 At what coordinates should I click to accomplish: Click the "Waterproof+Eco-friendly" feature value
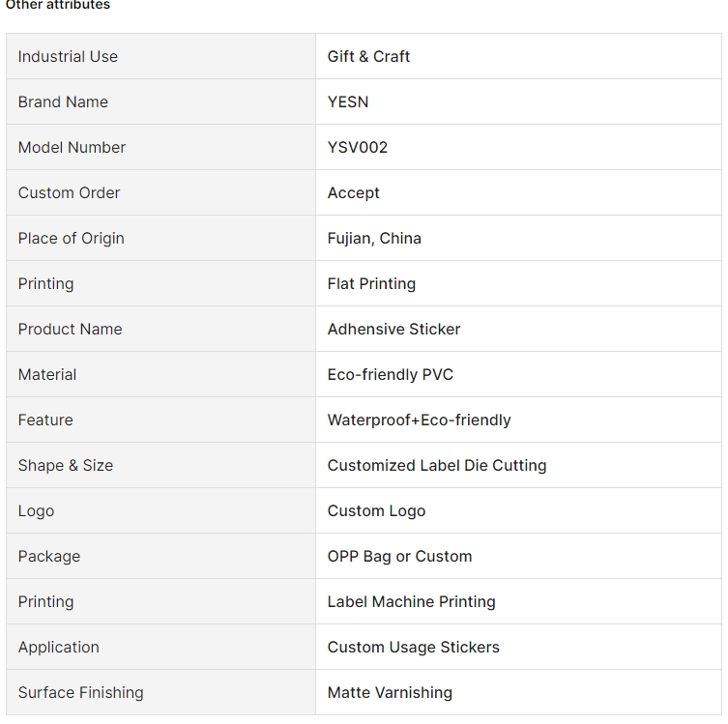419,420
